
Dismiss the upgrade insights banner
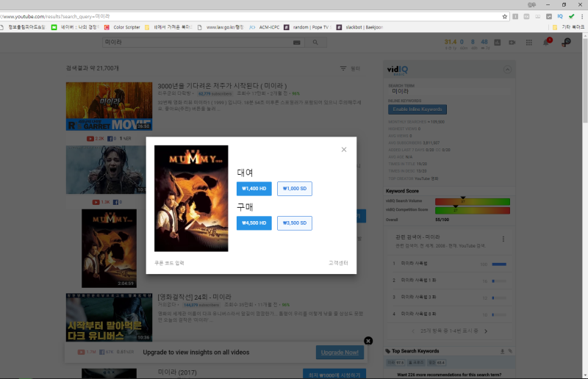pos(368,341)
